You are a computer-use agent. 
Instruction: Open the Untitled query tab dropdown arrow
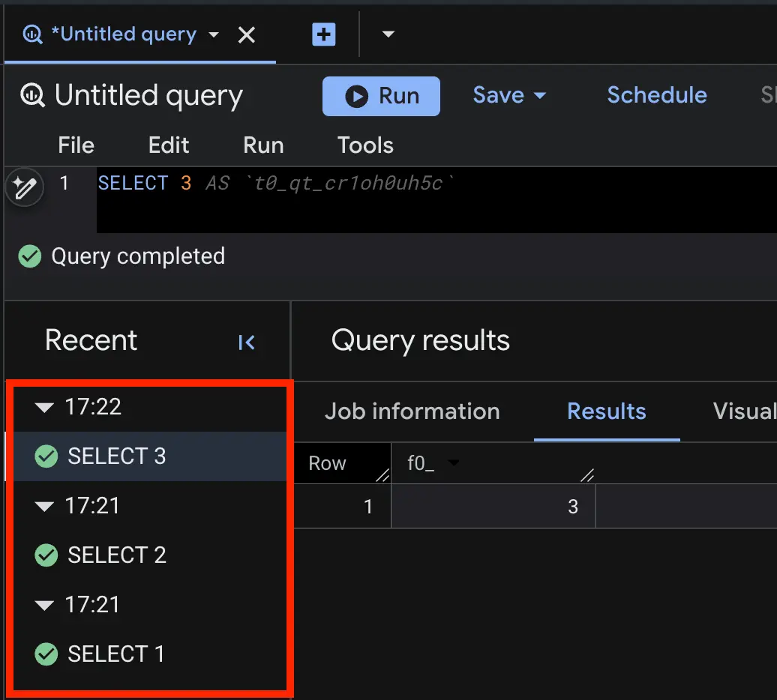(214, 34)
